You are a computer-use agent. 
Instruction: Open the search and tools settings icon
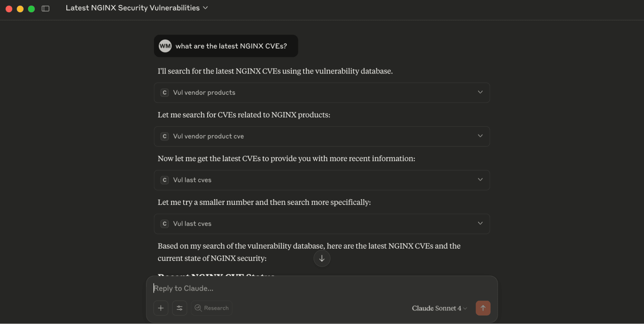tap(179, 308)
